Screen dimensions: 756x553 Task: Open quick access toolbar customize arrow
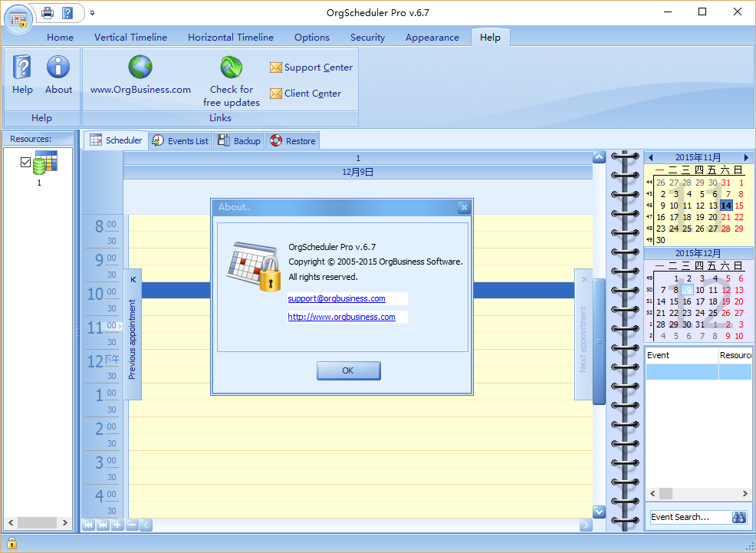pos(92,13)
